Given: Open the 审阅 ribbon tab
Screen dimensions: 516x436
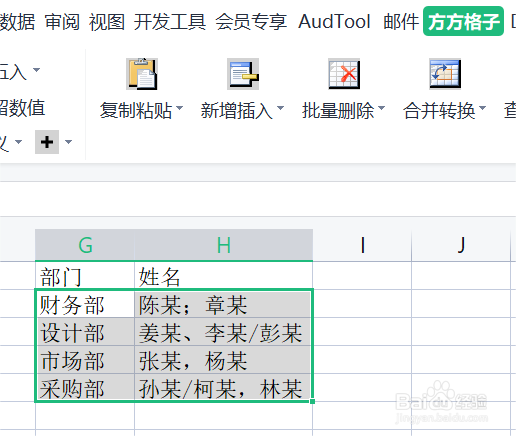Looking at the screenshot, I should point(62,22).
